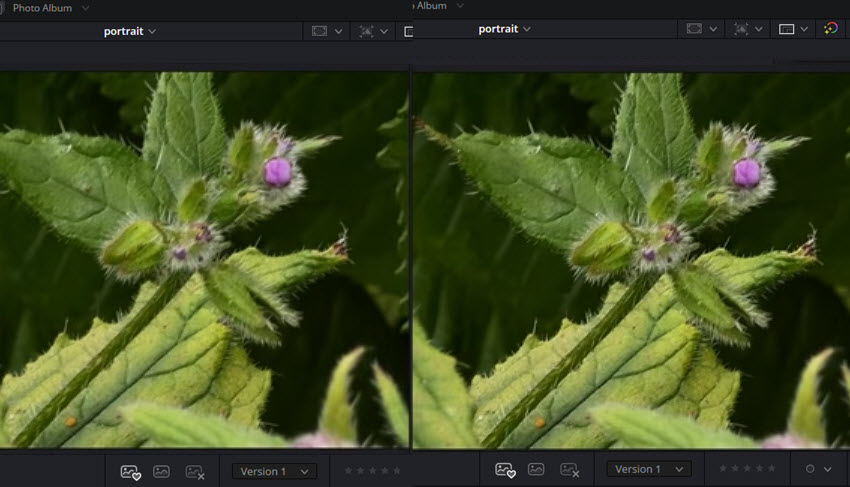Click zoom-to-fit icon in right pane toolbar
The image size is (850, 487).
(x=741, y=29)
